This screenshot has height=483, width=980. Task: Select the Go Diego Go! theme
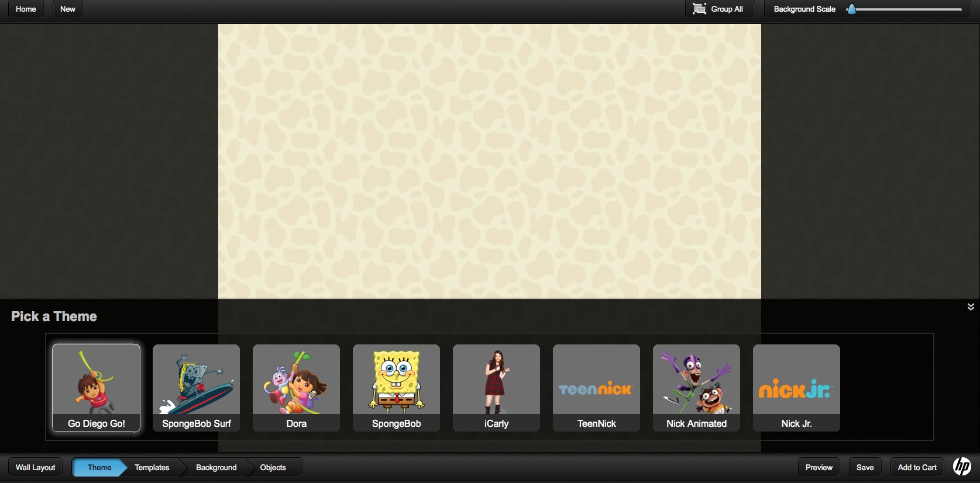(x=97, y=387)
